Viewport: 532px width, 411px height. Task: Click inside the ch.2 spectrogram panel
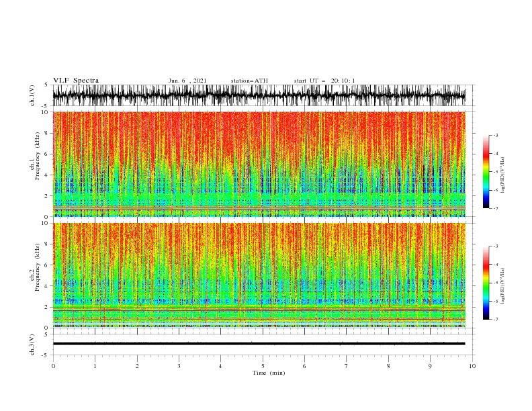[x=259, y=275]
